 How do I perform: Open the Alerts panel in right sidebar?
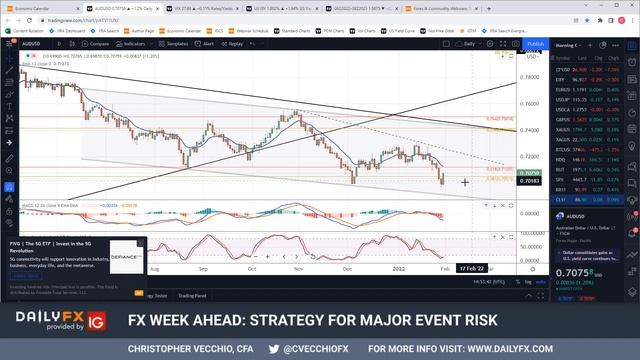[632, 62]
